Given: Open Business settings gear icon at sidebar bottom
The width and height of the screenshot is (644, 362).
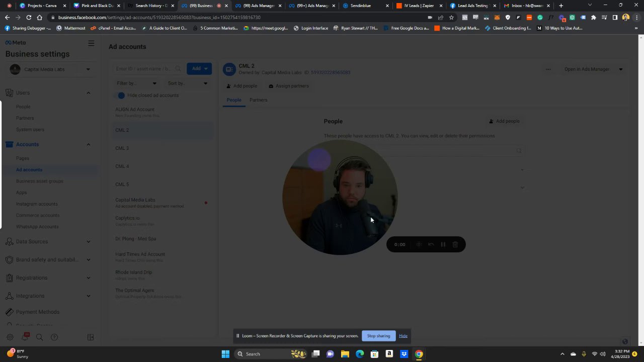Looking at the screenshot, I should pos(10,337).
